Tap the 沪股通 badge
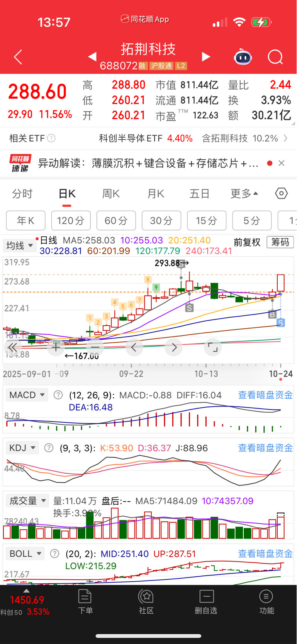Image resolution: width=297 pixels, height=644 pixels. (x=161, y=66)
